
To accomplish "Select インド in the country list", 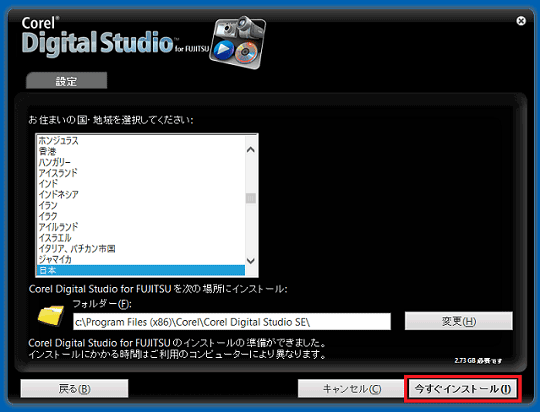I will (141, 184).
